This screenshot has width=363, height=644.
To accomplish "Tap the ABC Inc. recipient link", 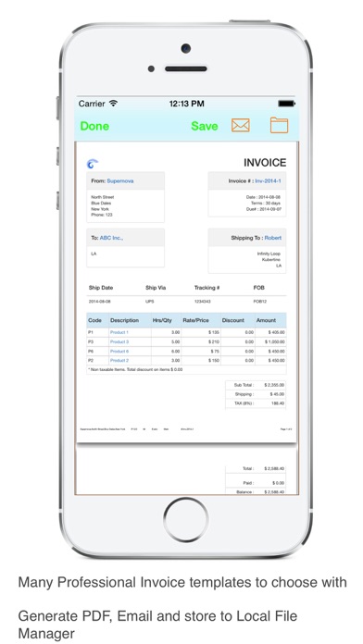I will [111, 238].
